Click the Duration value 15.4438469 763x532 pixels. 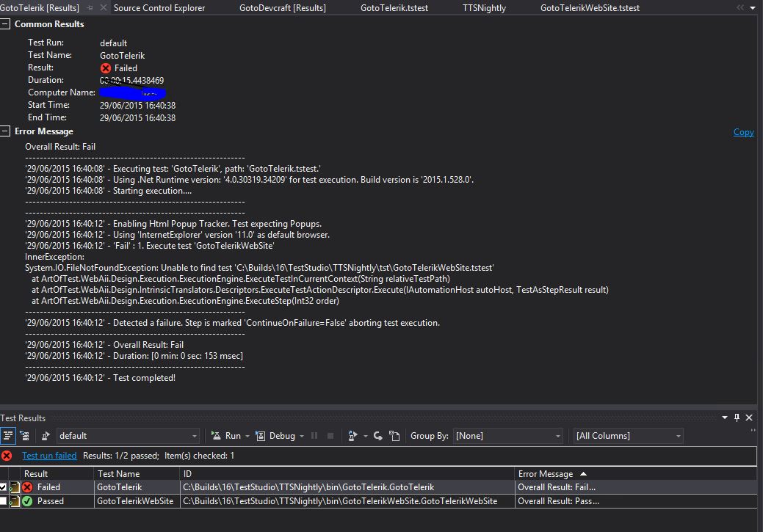[x=132, y=80]
